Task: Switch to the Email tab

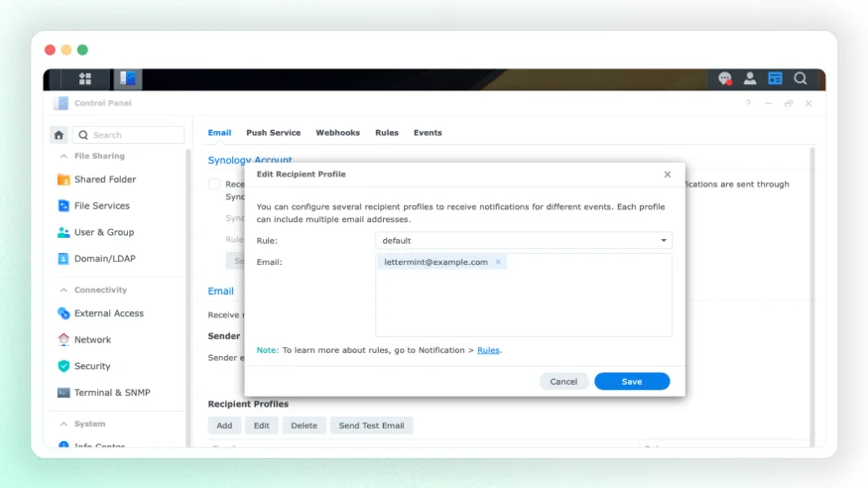Action: 220,133
